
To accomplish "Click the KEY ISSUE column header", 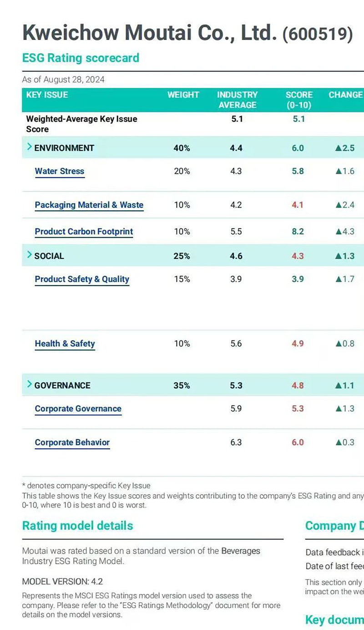I will tap(47, 95).
